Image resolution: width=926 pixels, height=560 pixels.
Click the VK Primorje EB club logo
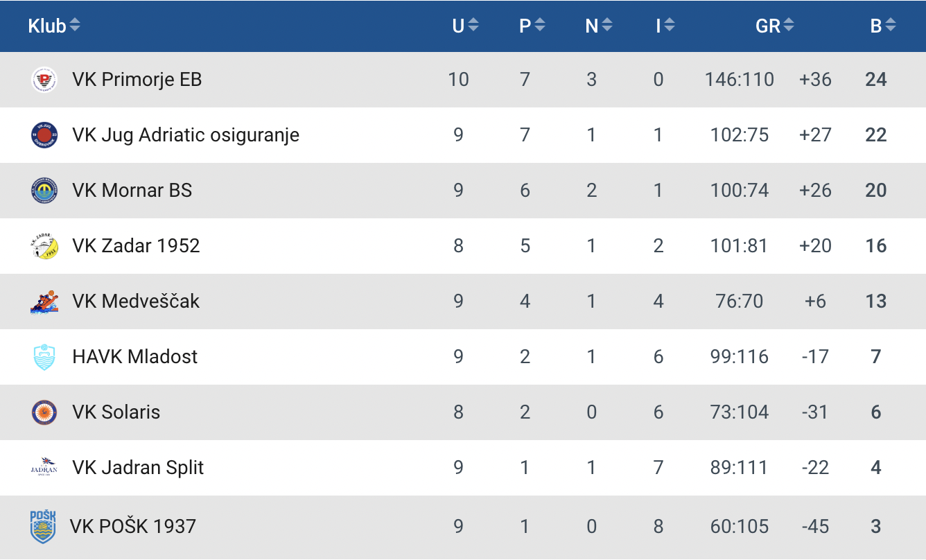44,80
